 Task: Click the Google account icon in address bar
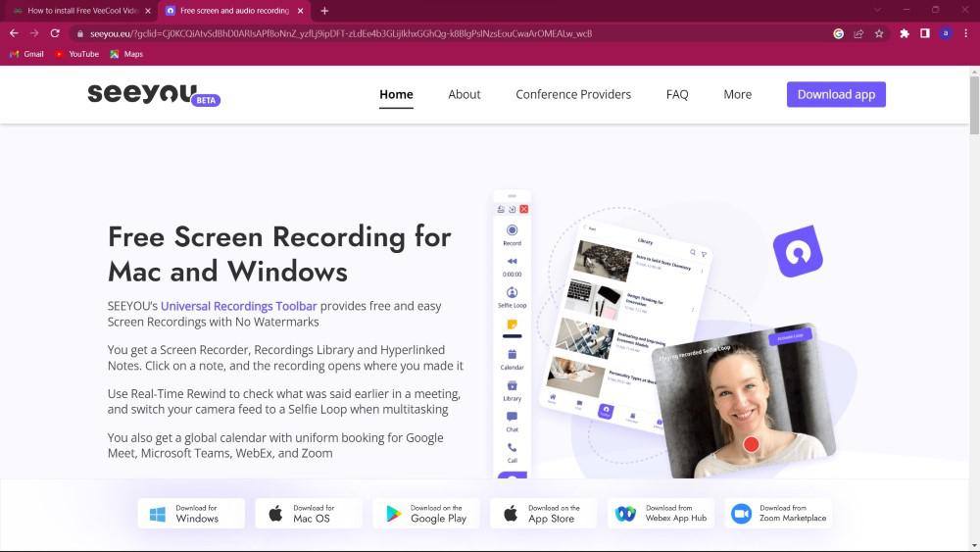839,33
